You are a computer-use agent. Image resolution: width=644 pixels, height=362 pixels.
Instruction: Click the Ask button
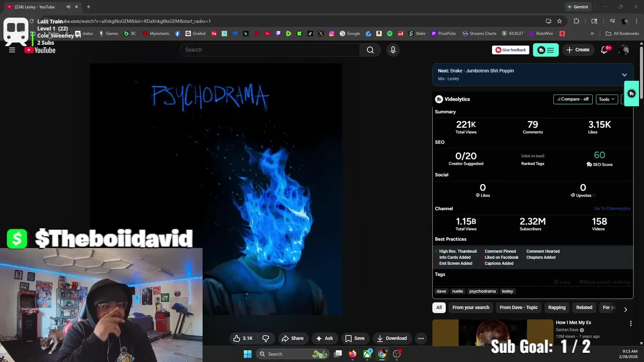(324, 338)
